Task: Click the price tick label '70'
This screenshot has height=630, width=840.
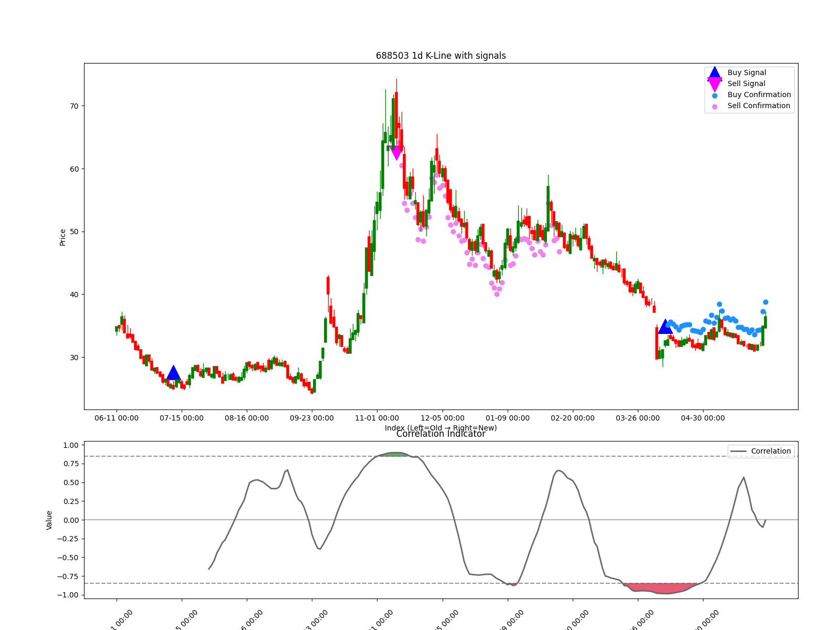Action: point(74,106)
